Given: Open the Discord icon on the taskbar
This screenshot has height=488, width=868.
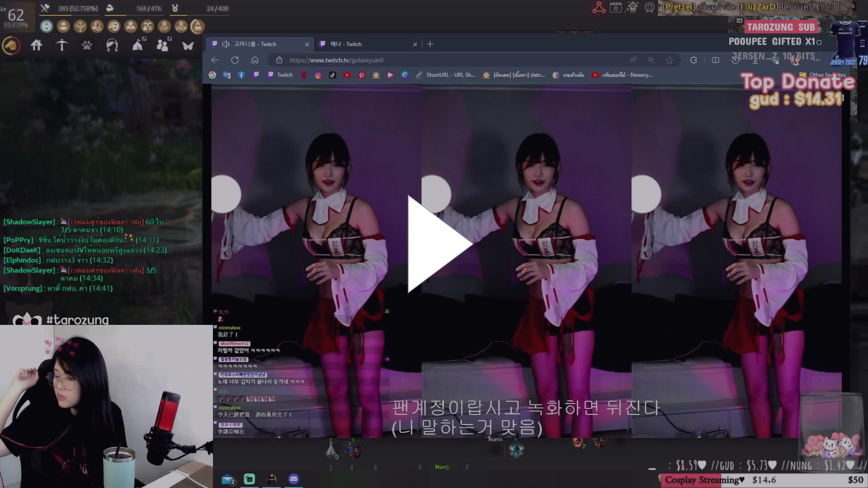Looking at the screenshot, I should (x=294, y=479).
